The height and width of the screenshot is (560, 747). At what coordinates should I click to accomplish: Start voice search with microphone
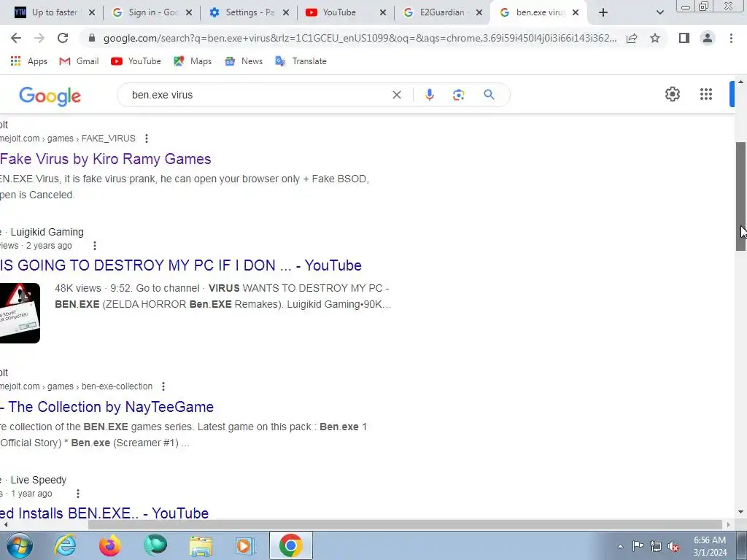tap(429, 95)
